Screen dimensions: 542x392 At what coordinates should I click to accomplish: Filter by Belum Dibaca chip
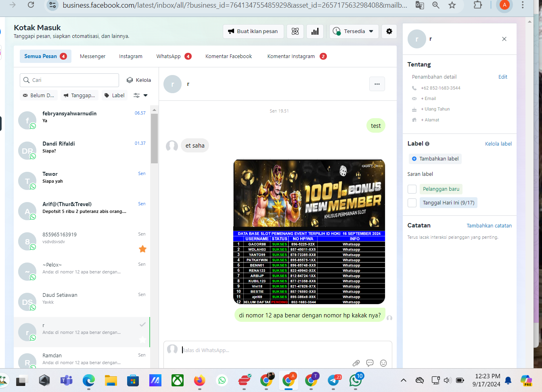tap(38, 96)
